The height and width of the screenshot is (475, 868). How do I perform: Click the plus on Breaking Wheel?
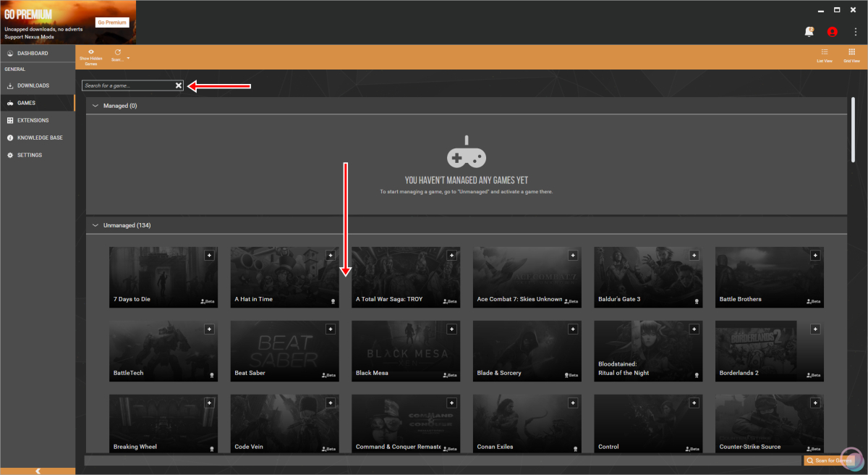(209, 403)
